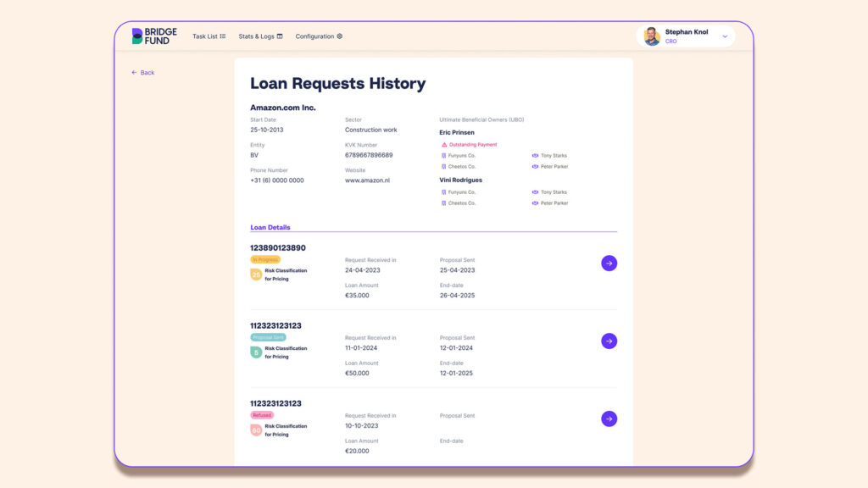Click building icon beside Eric Prinsen's Funyuns Co.
Viewport: 868px width, 488px height.
[x=443, y=156]
